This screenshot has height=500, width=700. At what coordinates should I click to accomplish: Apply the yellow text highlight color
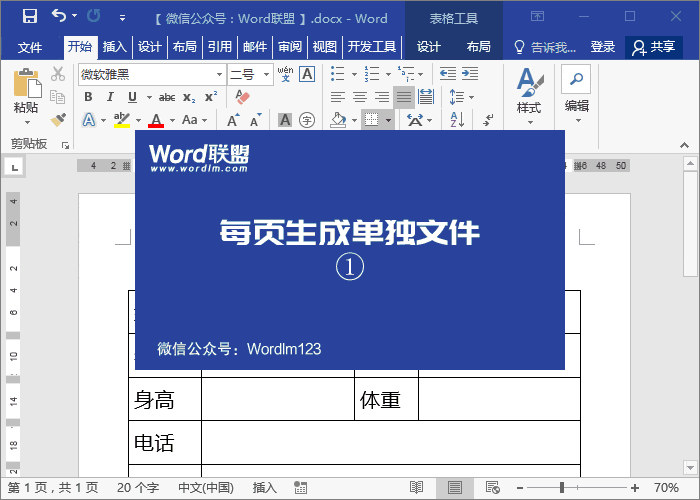(121, 120)
